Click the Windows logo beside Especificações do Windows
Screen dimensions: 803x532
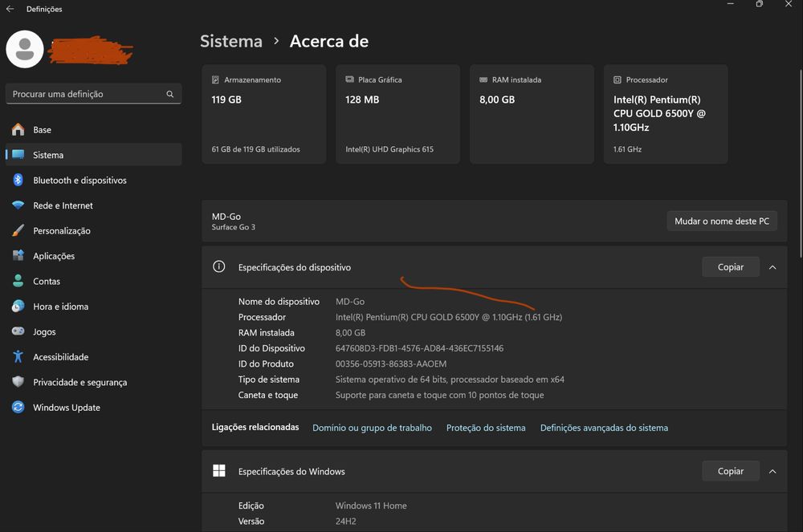point(218,470)
